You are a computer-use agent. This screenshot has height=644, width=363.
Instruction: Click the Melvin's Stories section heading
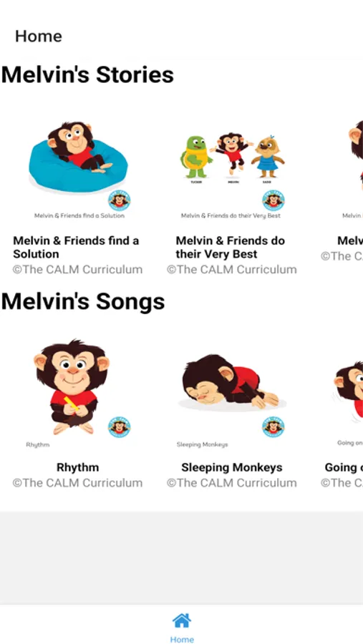pos(87,75)
